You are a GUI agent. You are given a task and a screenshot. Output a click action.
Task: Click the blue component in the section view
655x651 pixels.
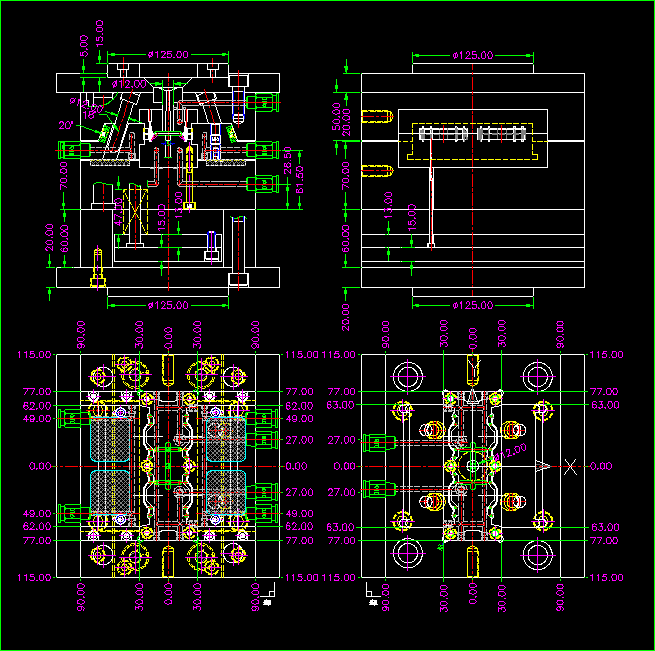[213, 245]
